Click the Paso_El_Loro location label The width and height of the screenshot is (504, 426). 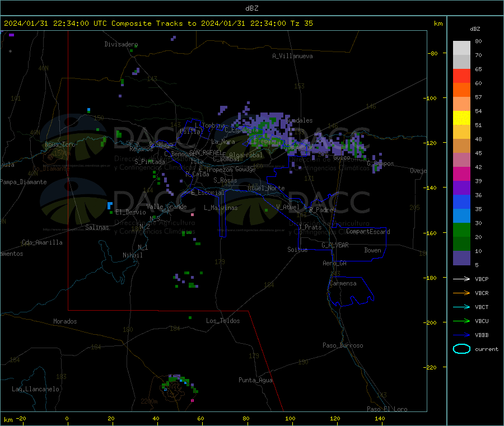pos(387,409)
